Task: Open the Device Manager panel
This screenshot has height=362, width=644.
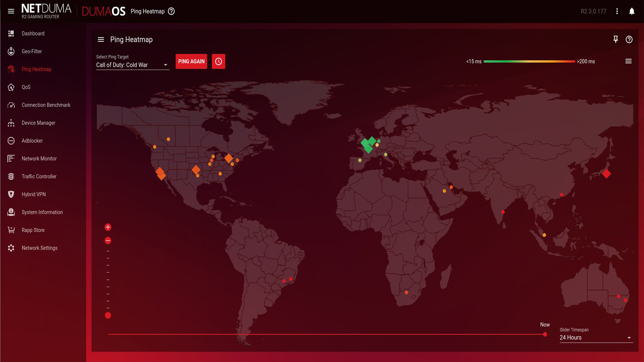Action: pos(11,123)
